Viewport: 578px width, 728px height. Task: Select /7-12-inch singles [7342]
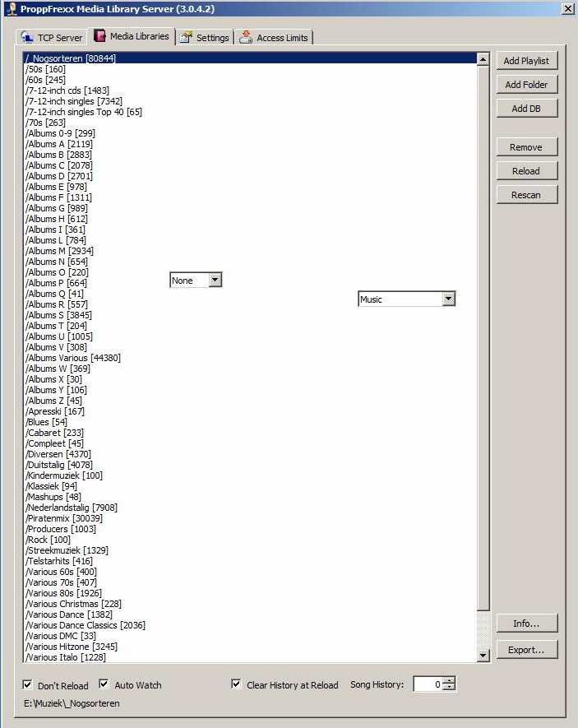click(250, 101)
